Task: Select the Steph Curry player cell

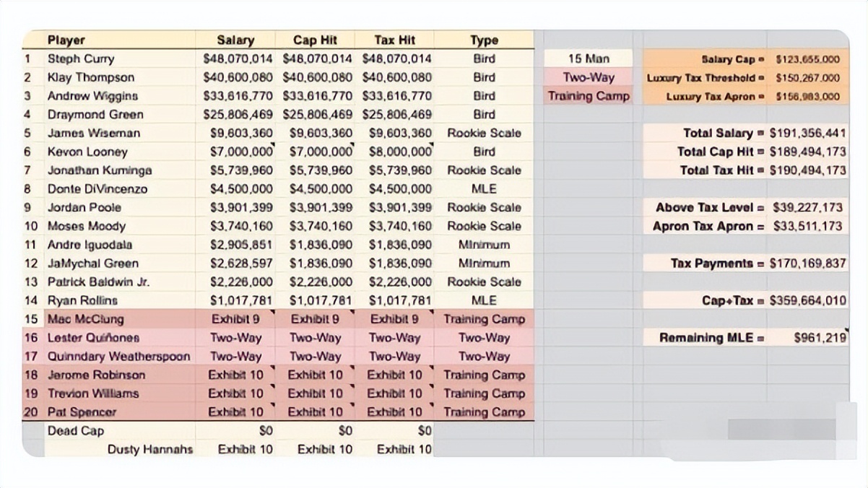Action: click(119, 58)
